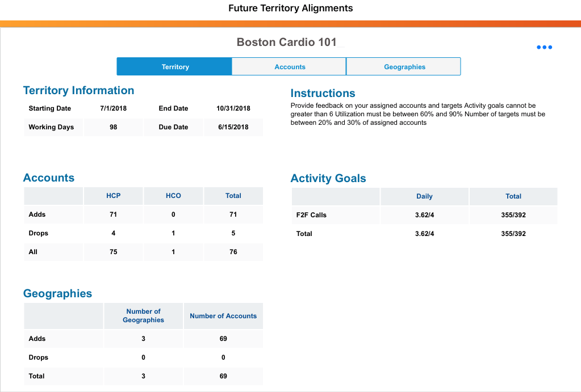Click the End Date value 10/31/2018
The width and height of the screenshot is (581, 392).
233,108
